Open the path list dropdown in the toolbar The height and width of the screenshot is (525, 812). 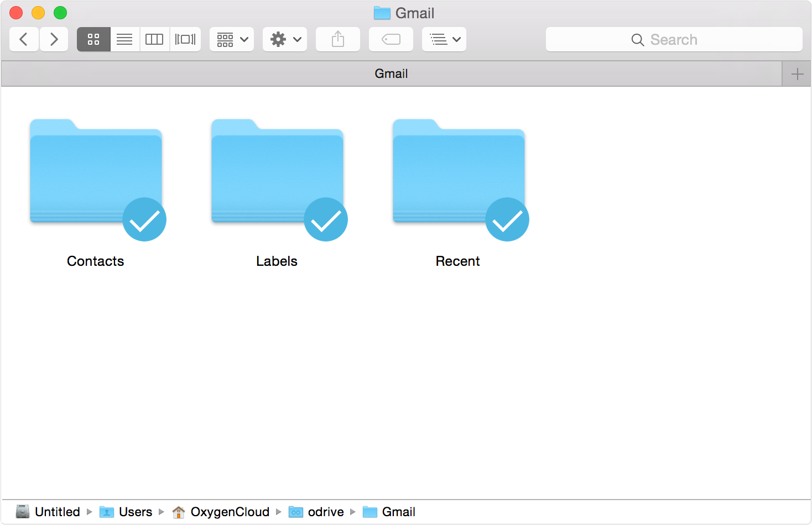444,39
